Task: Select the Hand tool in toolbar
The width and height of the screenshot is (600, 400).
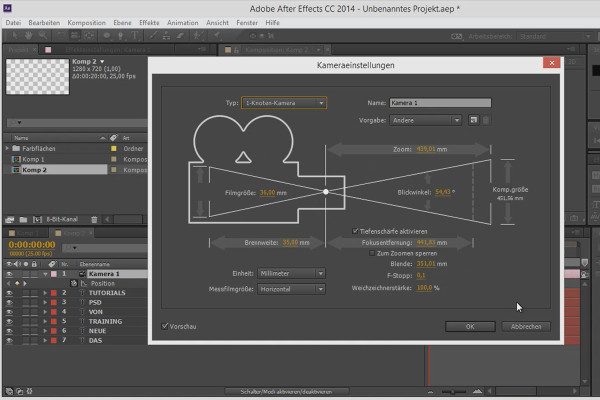Action: click(x=29, y=36)
